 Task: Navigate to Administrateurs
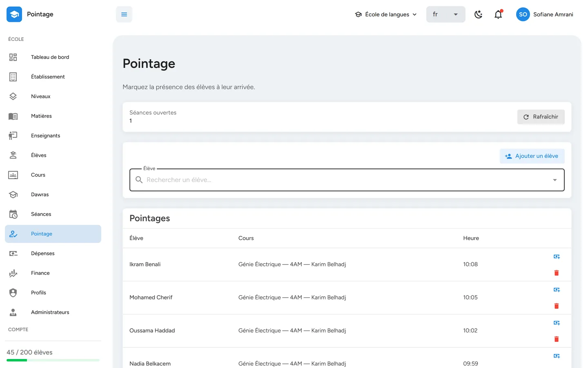point(53,312)
